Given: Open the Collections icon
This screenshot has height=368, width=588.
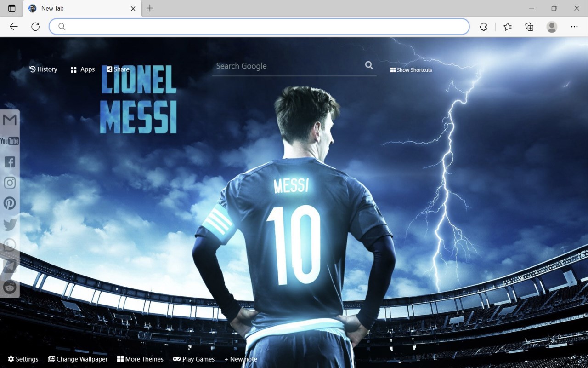Looking at the screenshot, I should click(529, 27).
